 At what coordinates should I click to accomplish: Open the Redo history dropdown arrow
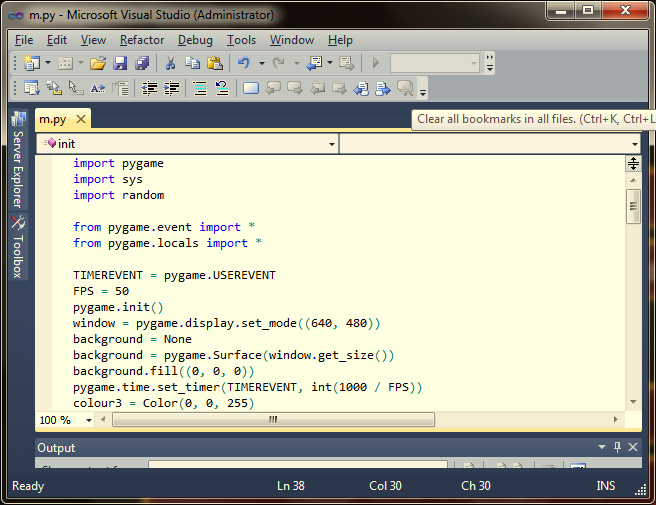[297, 63]
